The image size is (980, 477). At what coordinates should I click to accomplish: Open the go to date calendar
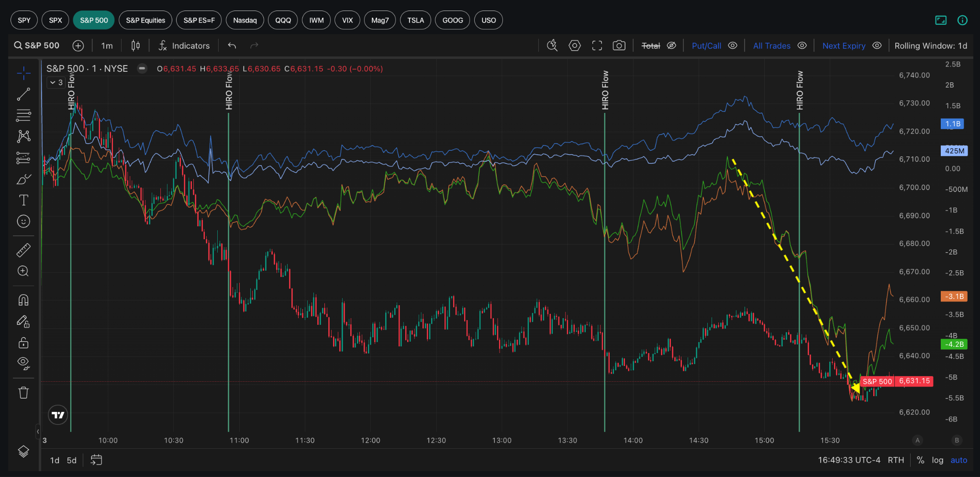[96, 460]
